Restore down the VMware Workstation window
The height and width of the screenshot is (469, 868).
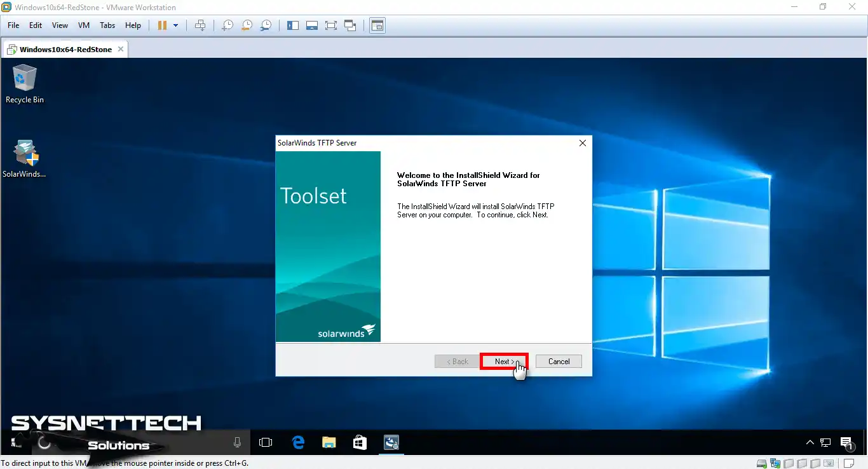(x=823, y=7)
